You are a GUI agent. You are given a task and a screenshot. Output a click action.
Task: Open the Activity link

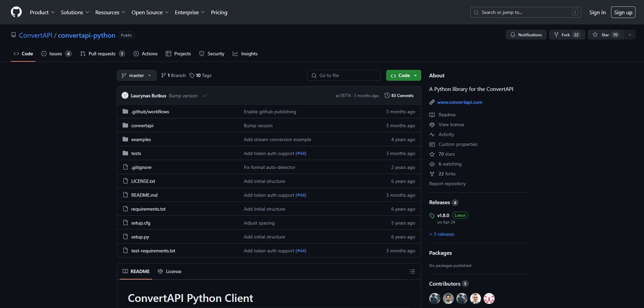pyautogui.click(x=446, y=135)
